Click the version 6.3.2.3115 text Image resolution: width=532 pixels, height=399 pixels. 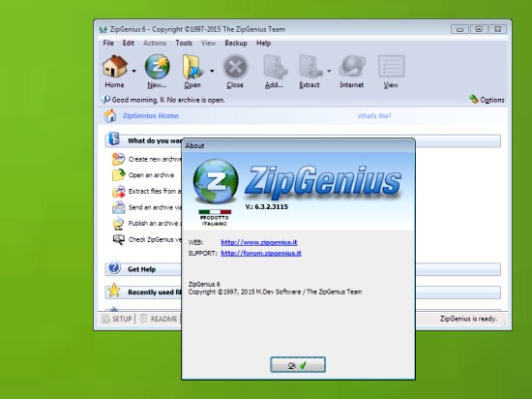[267, 206]
